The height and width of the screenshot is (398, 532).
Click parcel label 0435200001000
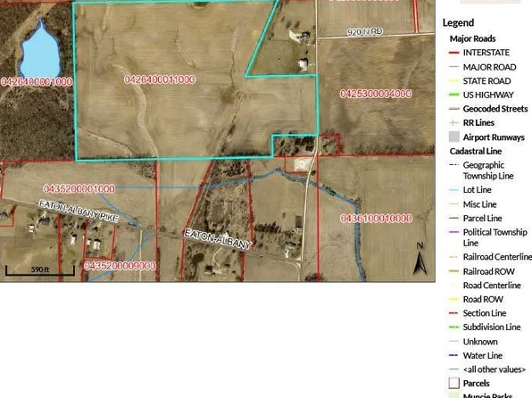pyautogui.click(x=79, y=189)
